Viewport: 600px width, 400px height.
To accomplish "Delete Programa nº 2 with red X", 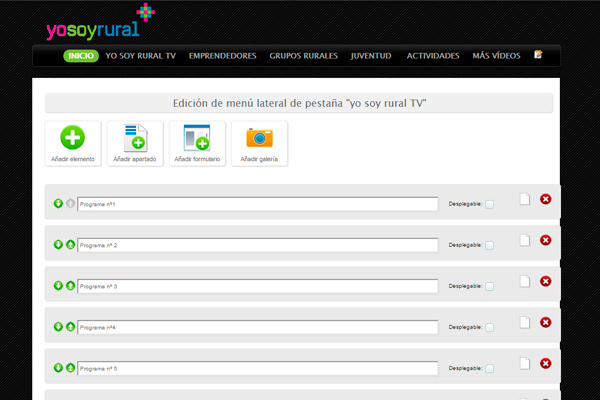I will click(x=546, y=240).
